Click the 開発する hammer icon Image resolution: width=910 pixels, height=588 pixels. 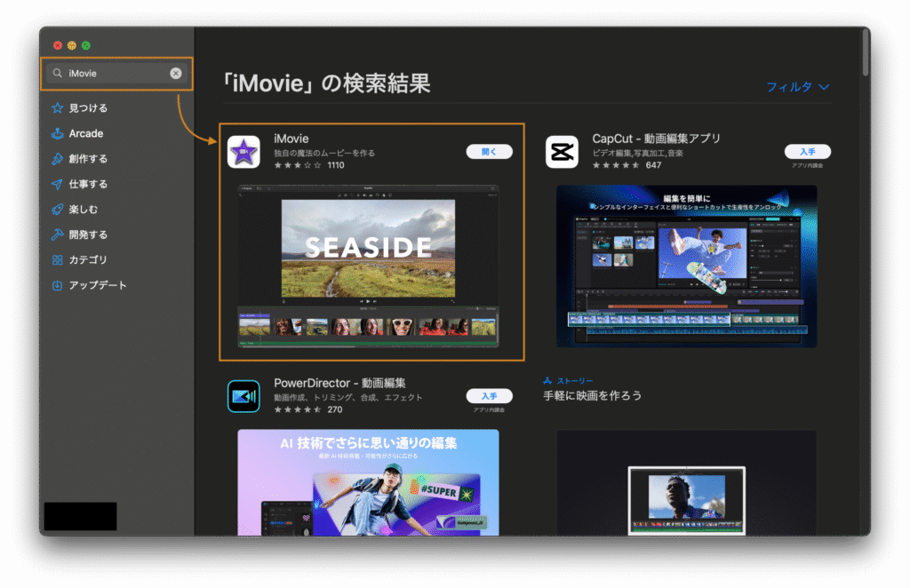click(57, 234)
